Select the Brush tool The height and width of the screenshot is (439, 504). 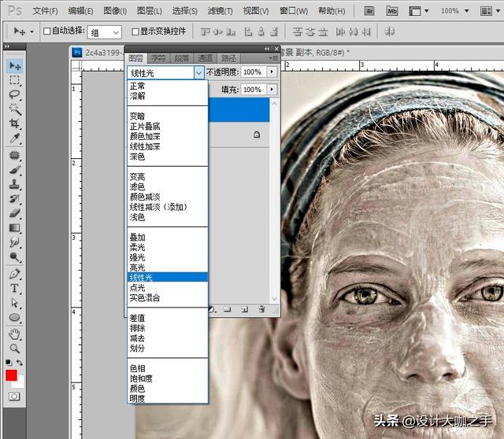point(15,170)
